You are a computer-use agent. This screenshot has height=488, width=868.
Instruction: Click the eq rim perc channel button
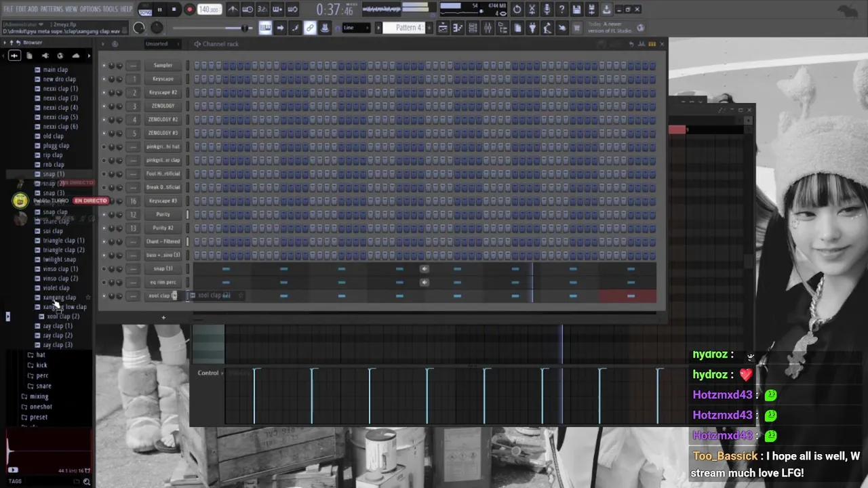click(x=163, y=282)
